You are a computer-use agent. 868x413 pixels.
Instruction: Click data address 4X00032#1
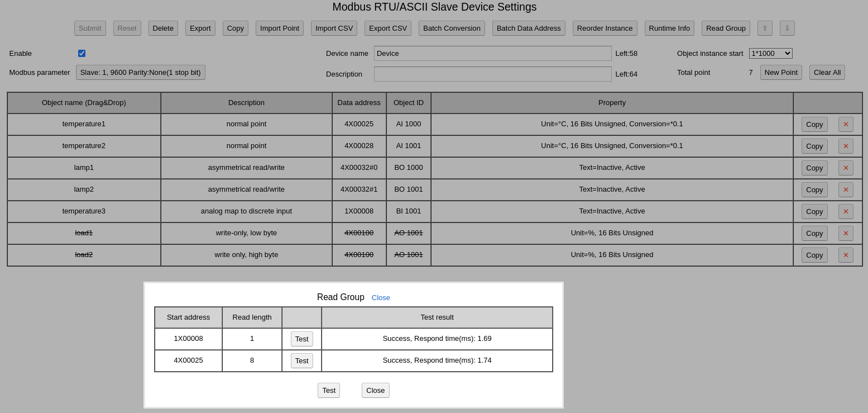coord(359,189)
